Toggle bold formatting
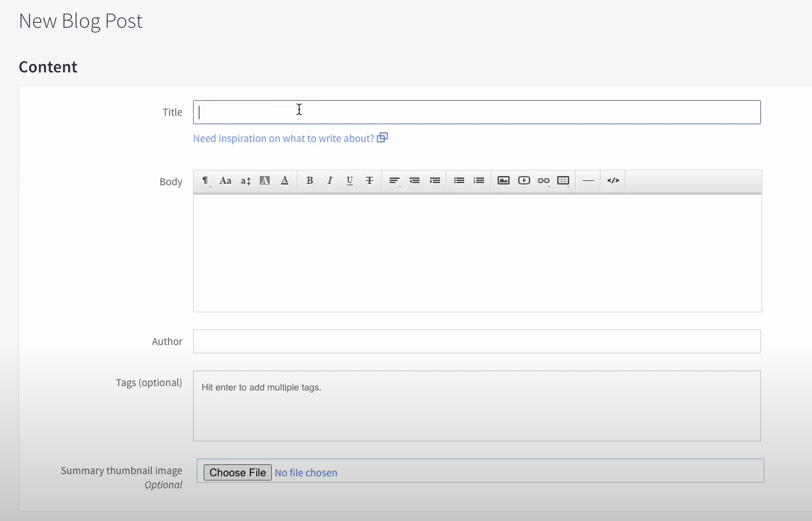Image resolution: width=812 pixels, height=521 pixels. click(x=309, y=181)
